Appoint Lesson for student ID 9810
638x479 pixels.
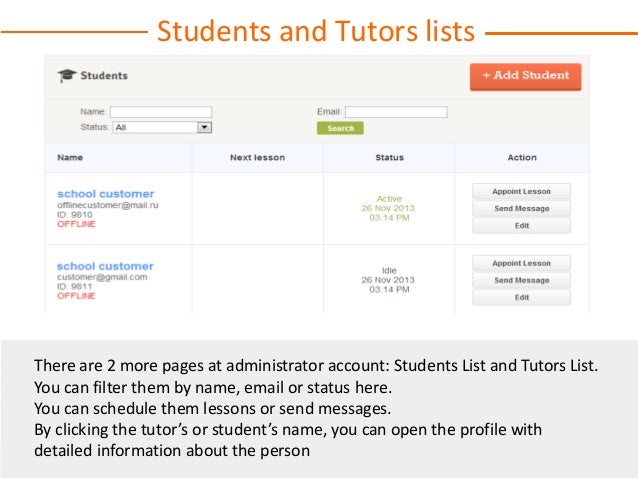pyautogui.click(x=522, y=191)
